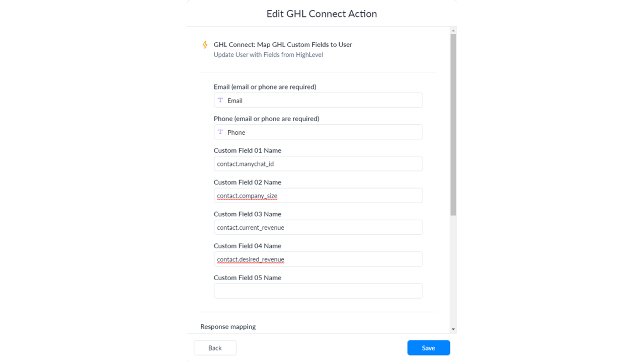Click the Edit GHL Connect Action title

point(321,14)
